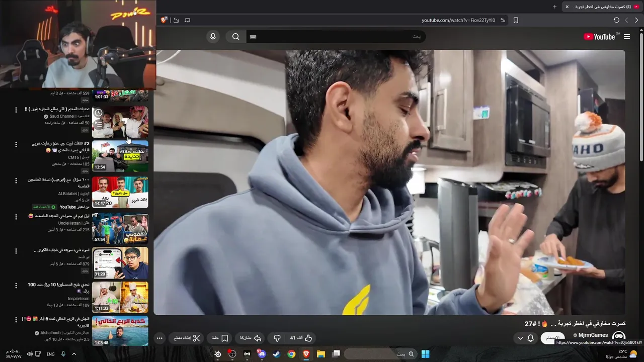The height and width of the screenshot is (362, 644).
Task: Go forward using browser arrow pointing right
Action: tap(636, 20)
